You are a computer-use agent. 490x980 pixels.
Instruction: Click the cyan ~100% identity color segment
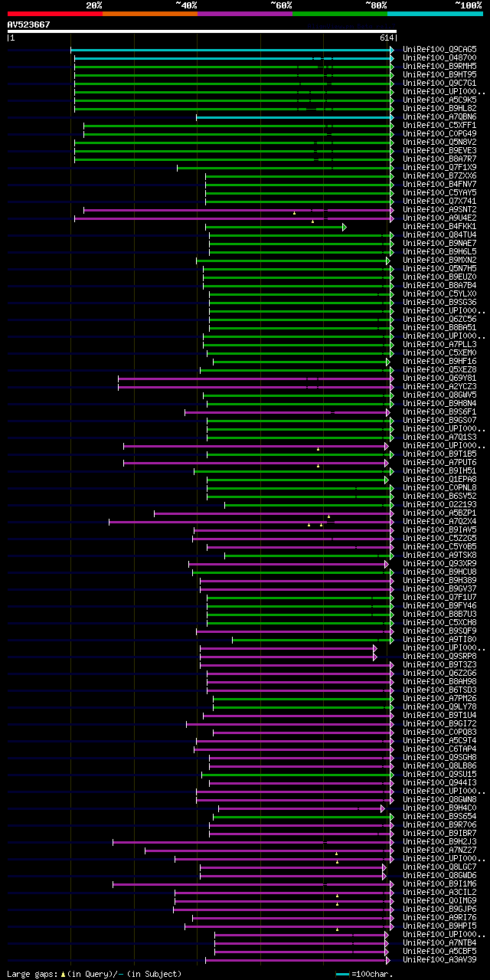434,13
